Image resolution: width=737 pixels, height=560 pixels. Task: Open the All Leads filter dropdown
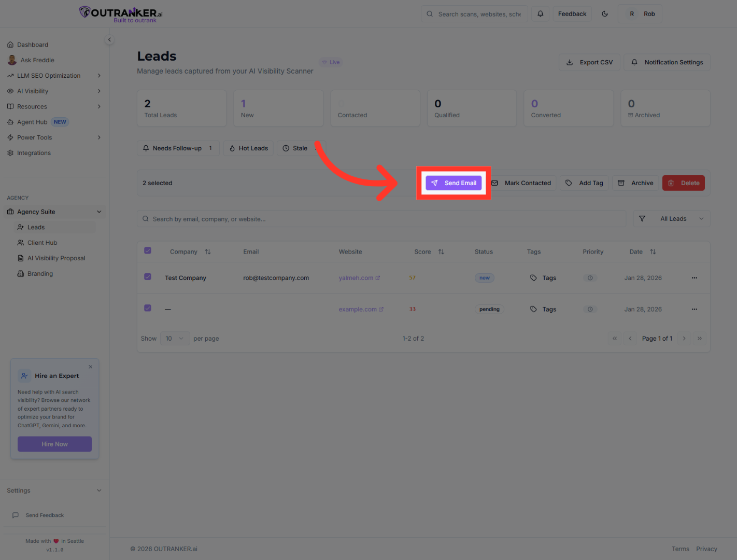coord(672,219)
